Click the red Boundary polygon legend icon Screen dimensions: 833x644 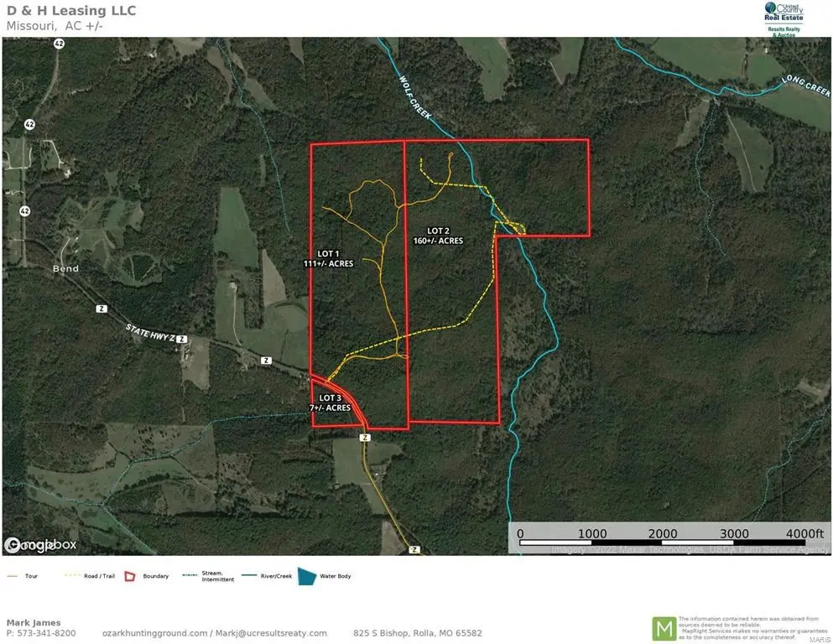point(130,577)
